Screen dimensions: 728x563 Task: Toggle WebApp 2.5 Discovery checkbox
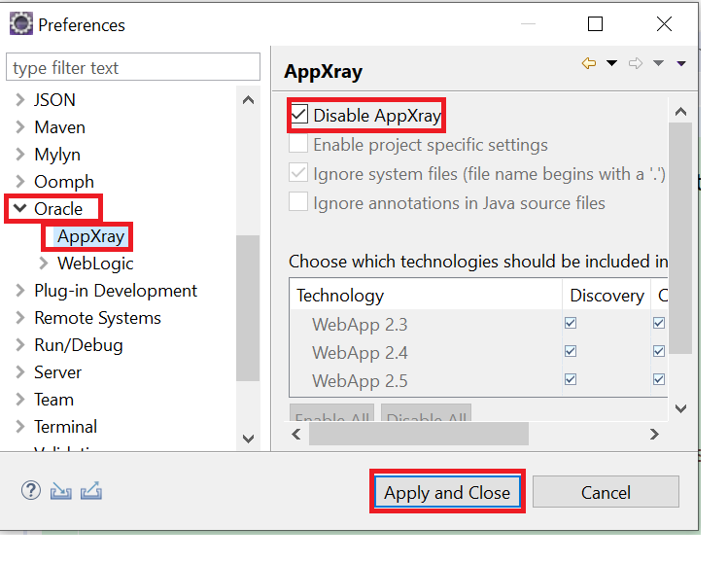pos(571,379)
